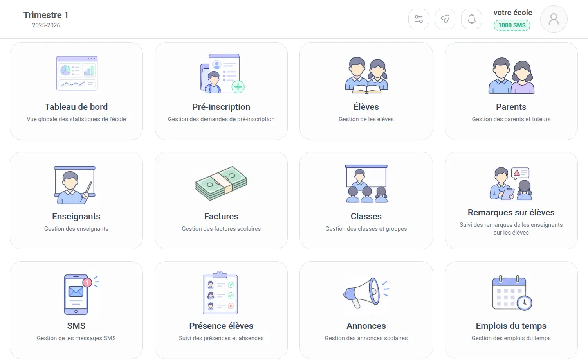Click the Trimestre 1 heading
This screenshot has width=588, height=364.
point(46,15)
